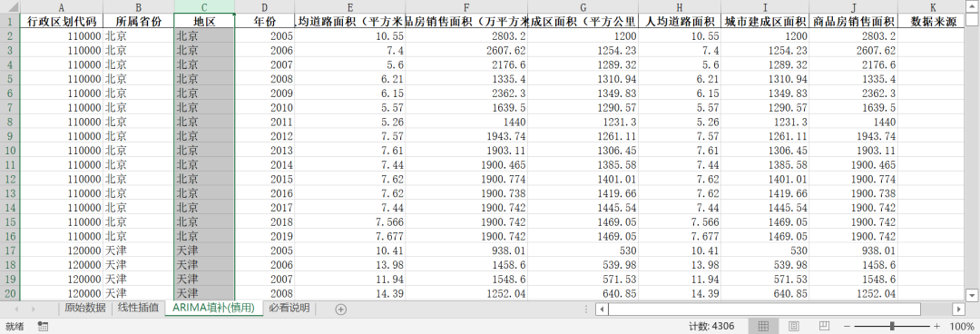The width and height of the screenshot is (980, 334).
Task: Click the 所属省份 header cell
Action: coord(138,21)
